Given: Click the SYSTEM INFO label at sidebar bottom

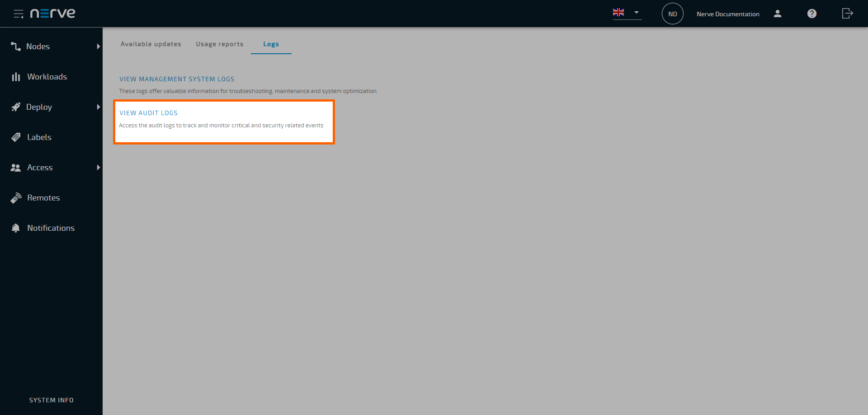Looking at the screenshot, I should (51, 400).
